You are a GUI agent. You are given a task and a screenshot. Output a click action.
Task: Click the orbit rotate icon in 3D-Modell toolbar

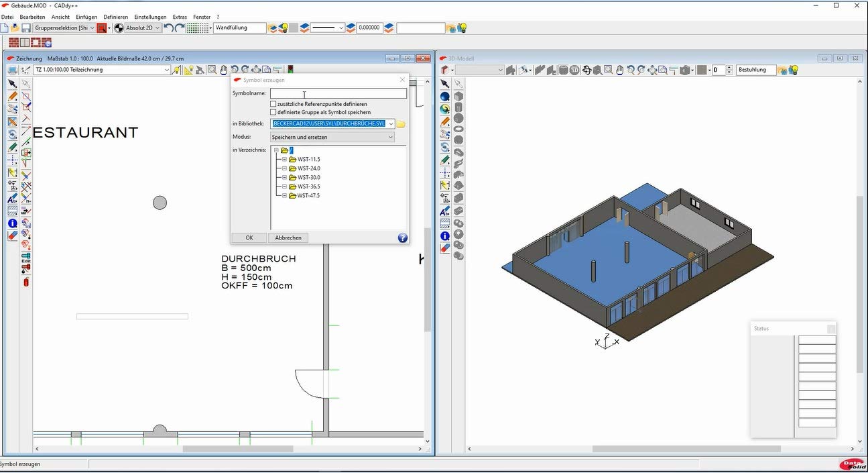[586, 70]
